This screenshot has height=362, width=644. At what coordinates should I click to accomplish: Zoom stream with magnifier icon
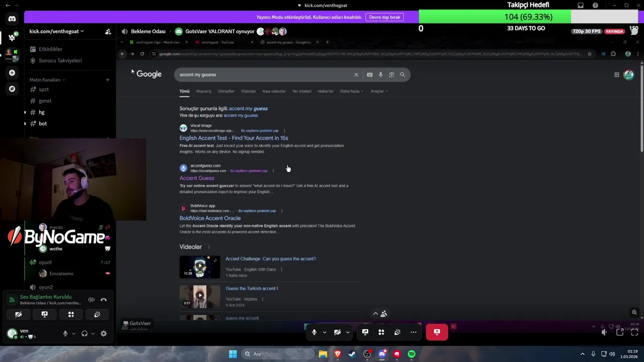click(x=634, y=312)
